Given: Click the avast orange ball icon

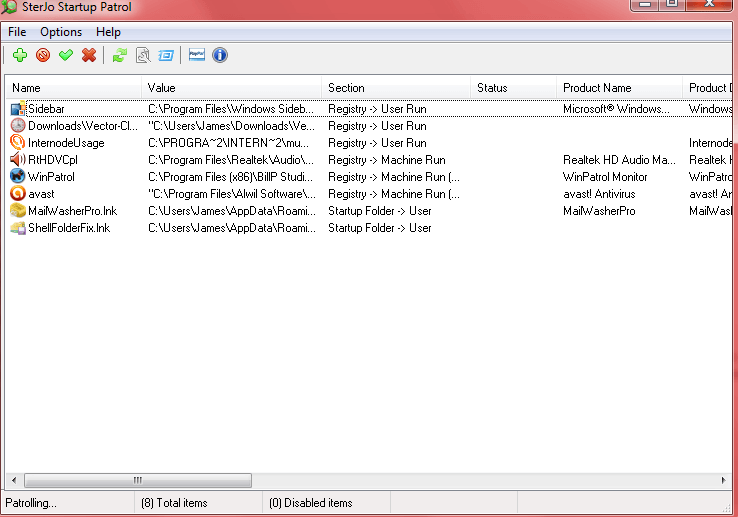Looking at the screenshot, I should 18,194.
